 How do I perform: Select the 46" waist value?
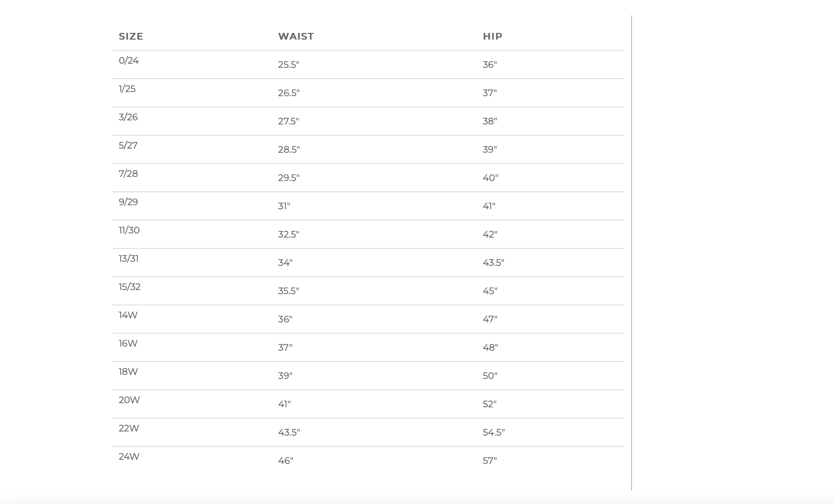[285, 461]
